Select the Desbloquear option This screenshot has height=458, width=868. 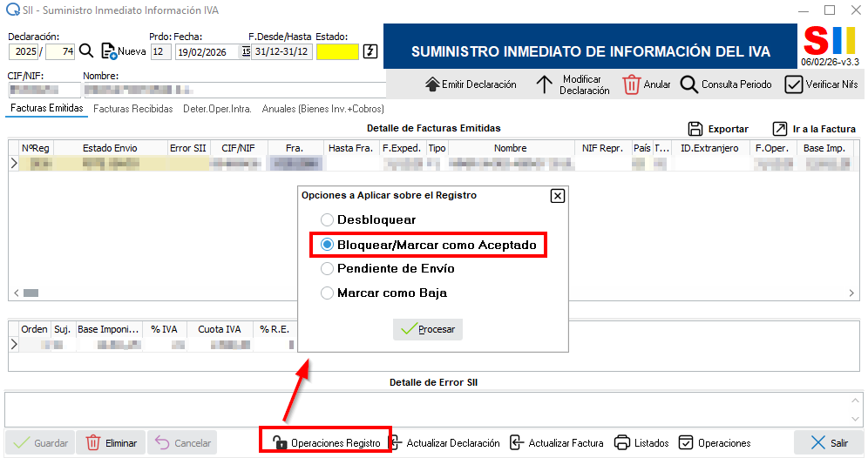(368, 219)
